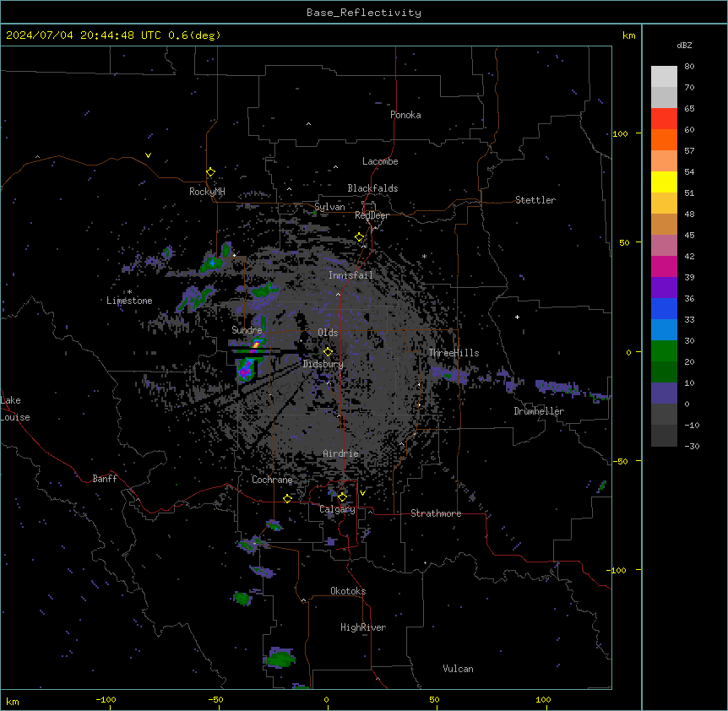Click the asterisk marker above Limestone
This screenshot has width=728, height=711.
(129, 292)
